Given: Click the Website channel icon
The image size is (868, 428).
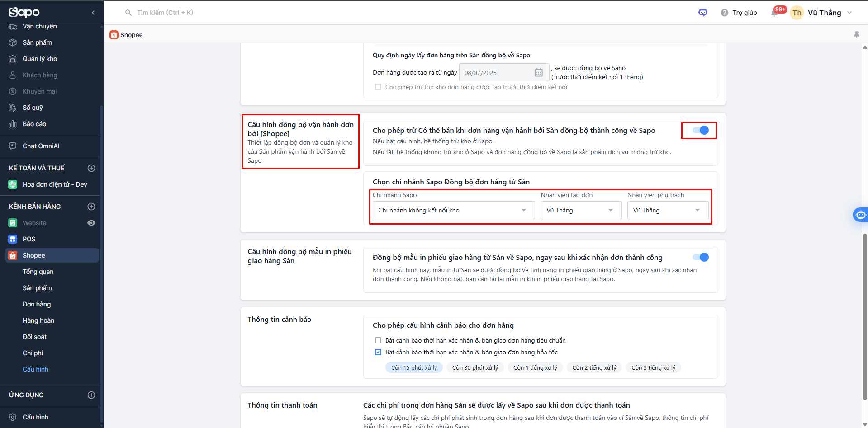Looking at the screenshot, I should tap(13, 223).
